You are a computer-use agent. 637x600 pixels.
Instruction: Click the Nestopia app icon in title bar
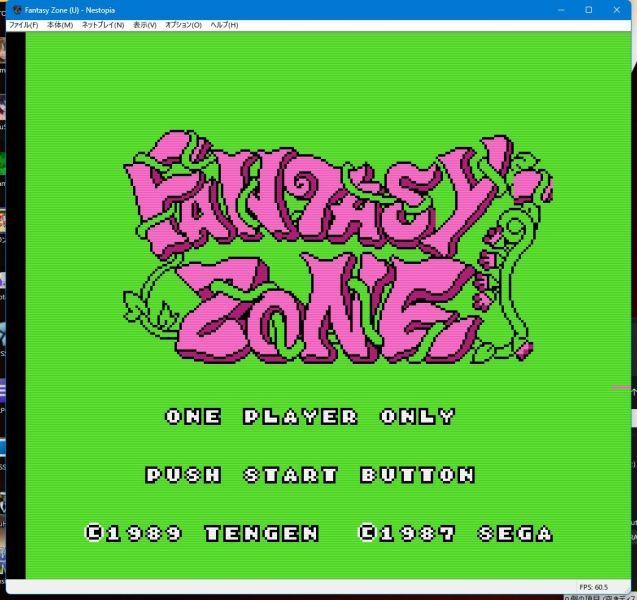[17, 10]
